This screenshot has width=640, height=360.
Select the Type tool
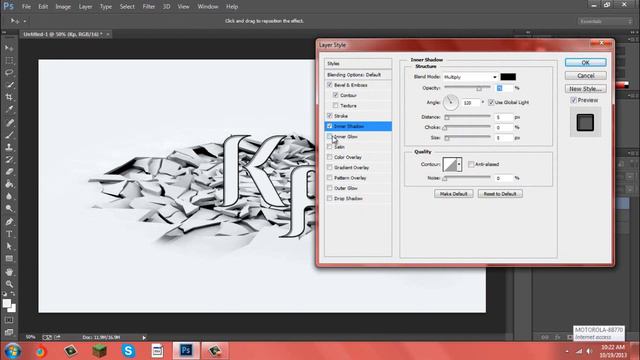pyautogui.click(x=9, y=234)
